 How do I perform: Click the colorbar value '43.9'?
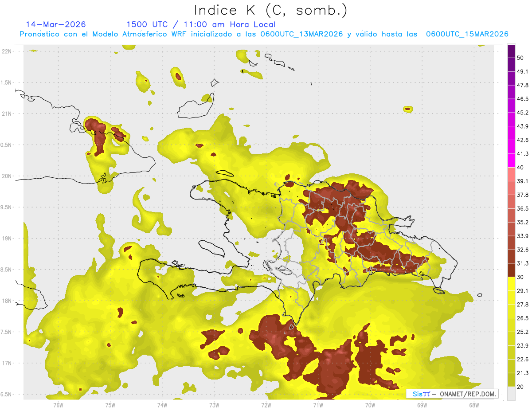pyautogui.click(x=523, y=126)
